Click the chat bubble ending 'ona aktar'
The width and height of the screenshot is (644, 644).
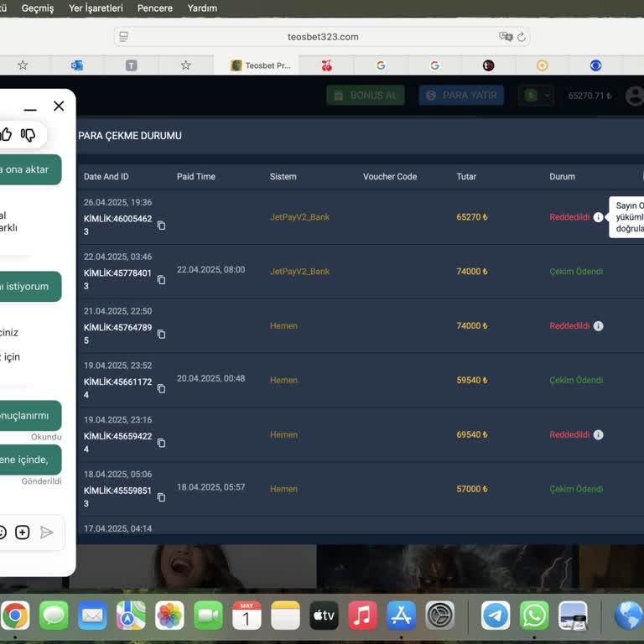tap(31, 169)
